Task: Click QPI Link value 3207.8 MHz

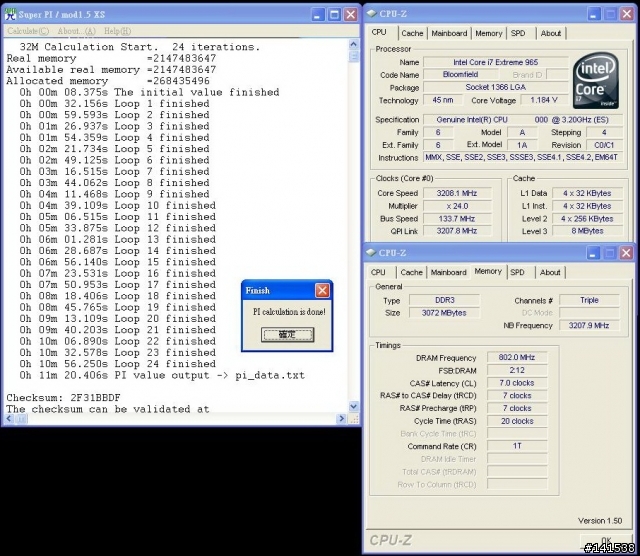Action: pyautogui.click(x=457, y=231)
